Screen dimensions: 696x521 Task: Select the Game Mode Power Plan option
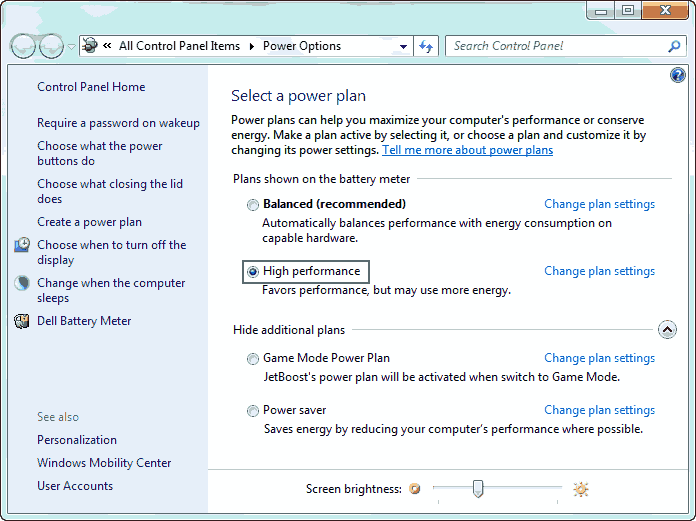point(253,358)
